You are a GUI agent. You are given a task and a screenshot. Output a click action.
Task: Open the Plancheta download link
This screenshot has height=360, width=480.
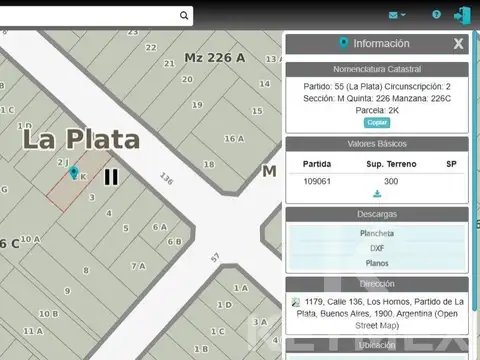pyautogui.click(x=377, y=233)
